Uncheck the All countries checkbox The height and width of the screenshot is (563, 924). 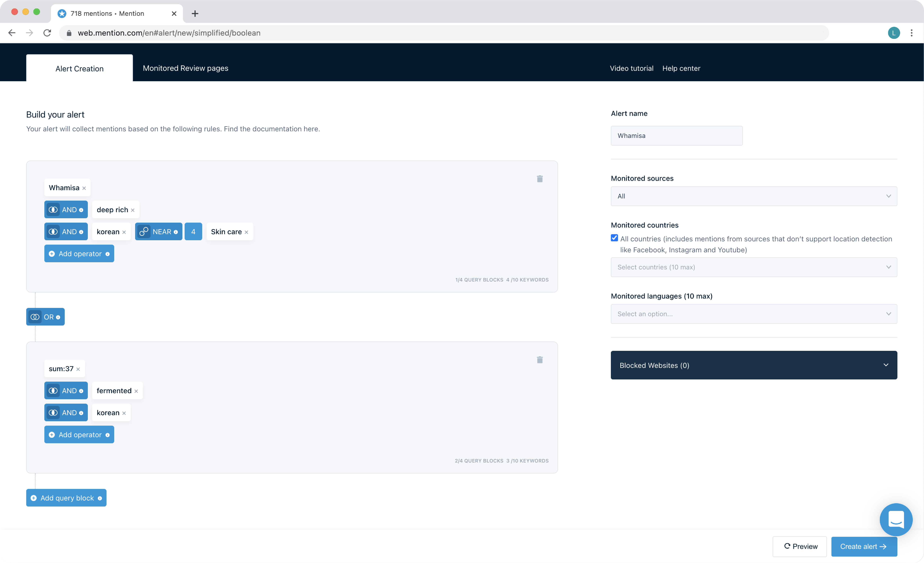tap(614, 238)
